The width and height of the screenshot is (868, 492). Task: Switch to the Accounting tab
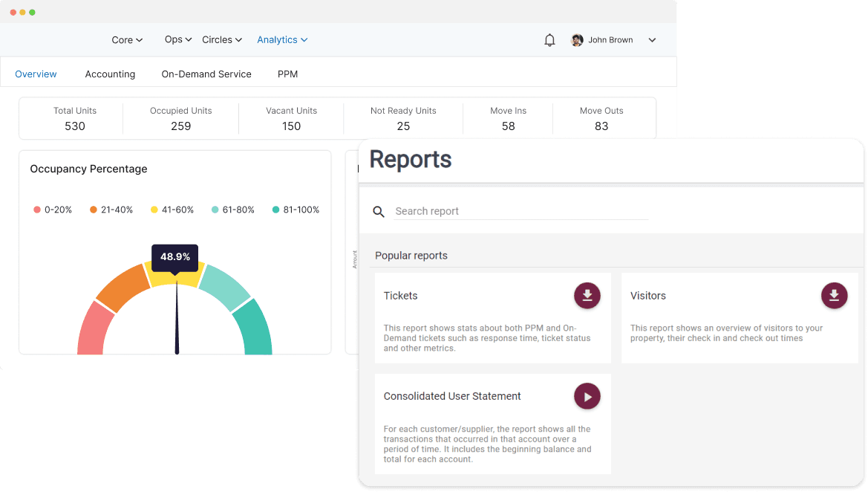(x=110, y=74)
